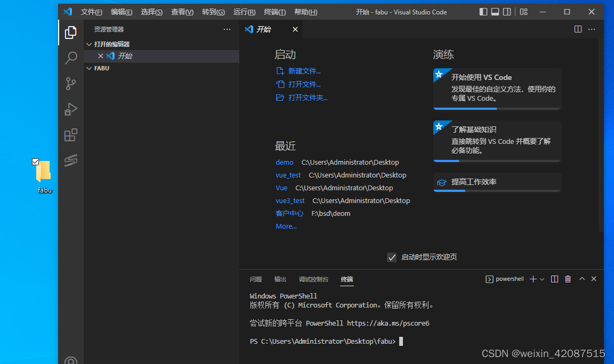Toggle secondary side bar layout icon
Viewport: 614px width, 364px height.
coord(507,12)
